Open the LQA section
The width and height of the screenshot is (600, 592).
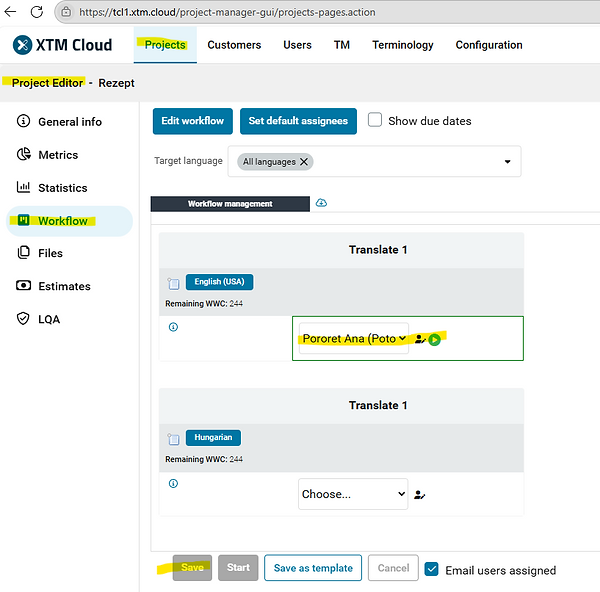point(49,319)
